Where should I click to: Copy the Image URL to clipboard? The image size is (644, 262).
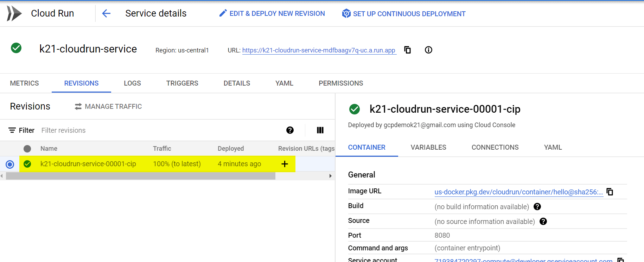tap(610, 192)
